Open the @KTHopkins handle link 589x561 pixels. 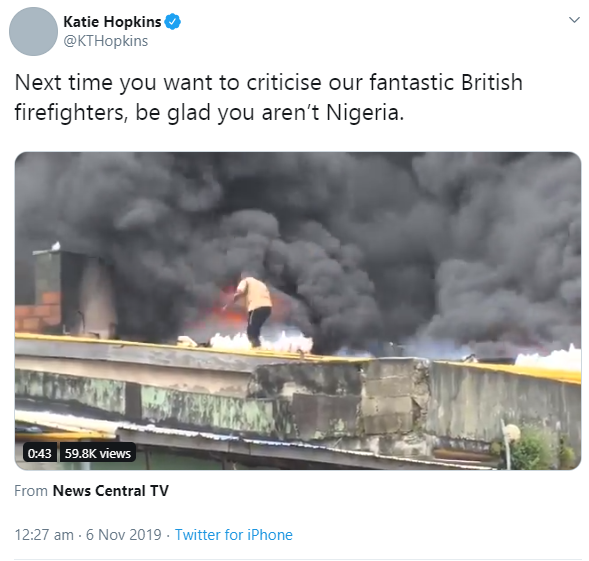pyautogui.click(x=106, y=41)
